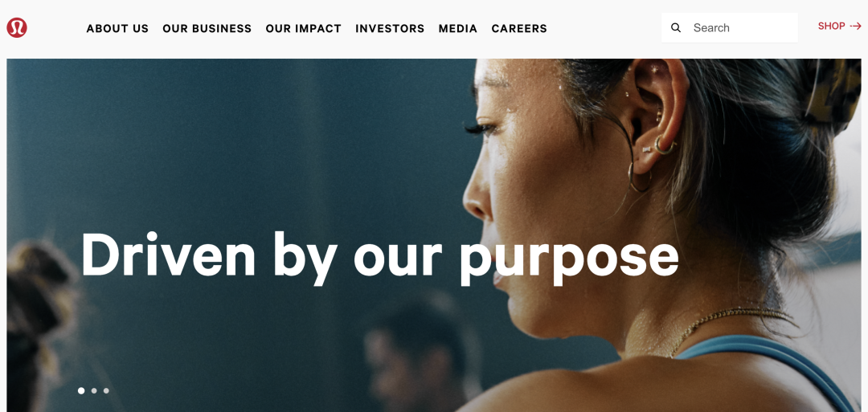868x412 pixels.
Task: Click the magnifying glass search icon
Action: click(675, 27)
